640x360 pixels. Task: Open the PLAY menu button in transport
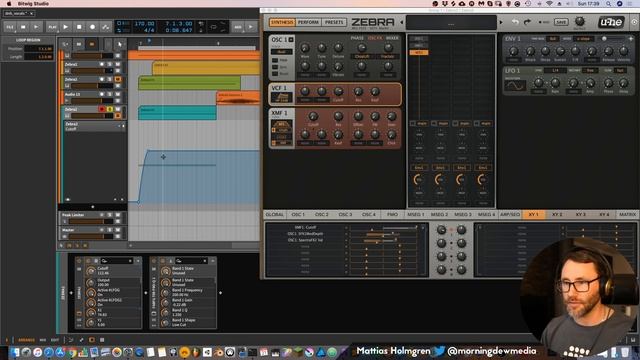click(x=52, y=27)
